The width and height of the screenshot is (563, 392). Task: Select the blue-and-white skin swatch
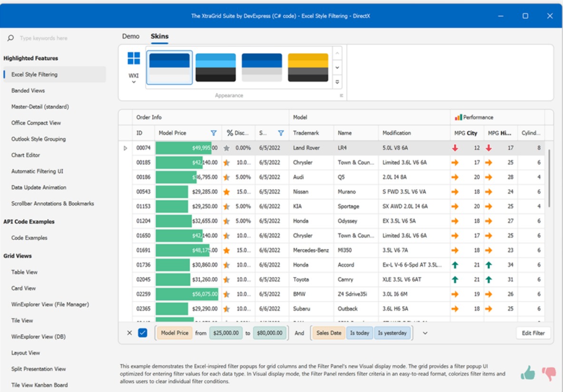tap(169, 67)
